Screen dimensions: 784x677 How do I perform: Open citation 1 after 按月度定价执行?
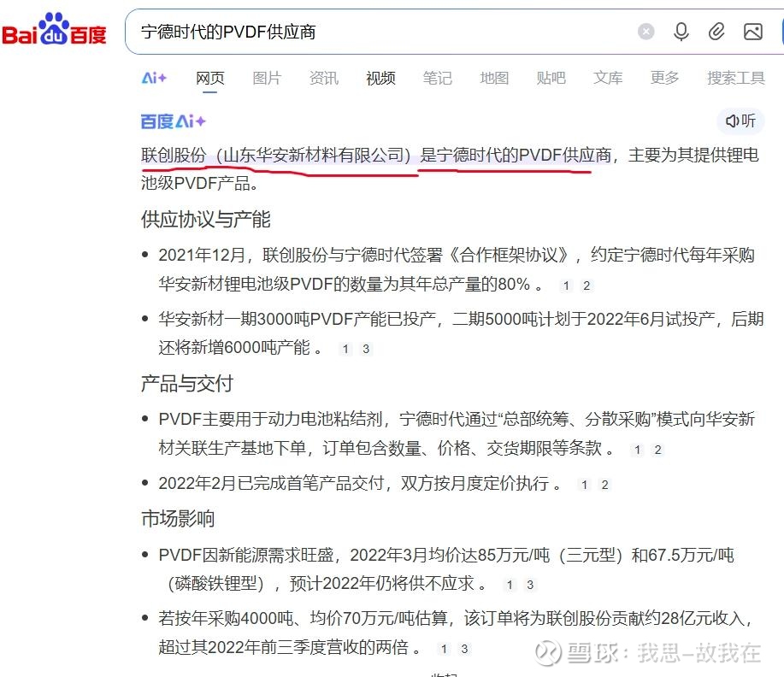pos(585,485)
